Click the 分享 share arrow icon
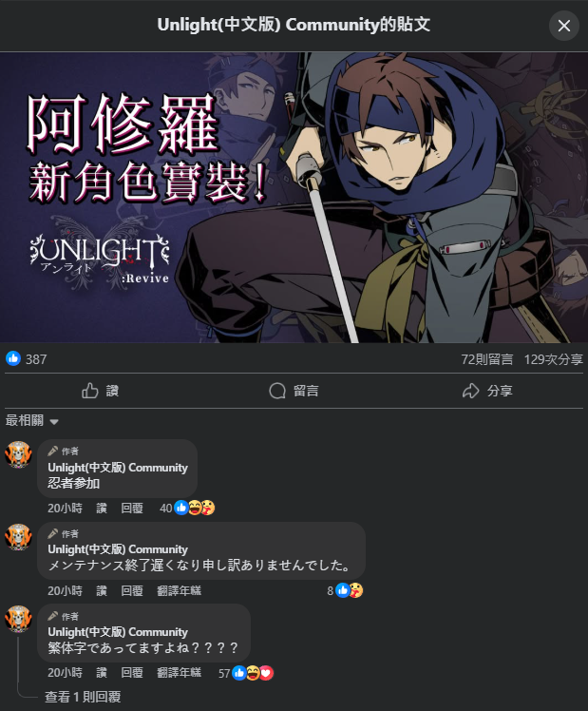Image resolution: width=588 pixels, height=711 pixels. point(470,391)
